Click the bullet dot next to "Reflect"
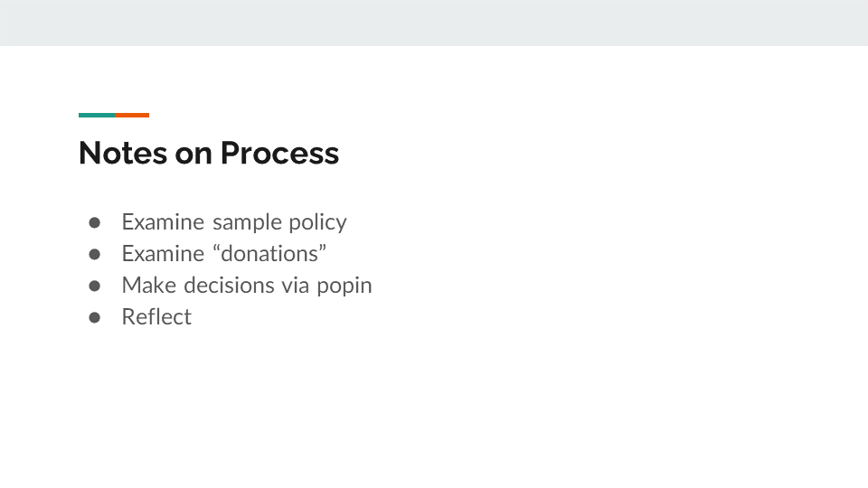 (94, 317)
